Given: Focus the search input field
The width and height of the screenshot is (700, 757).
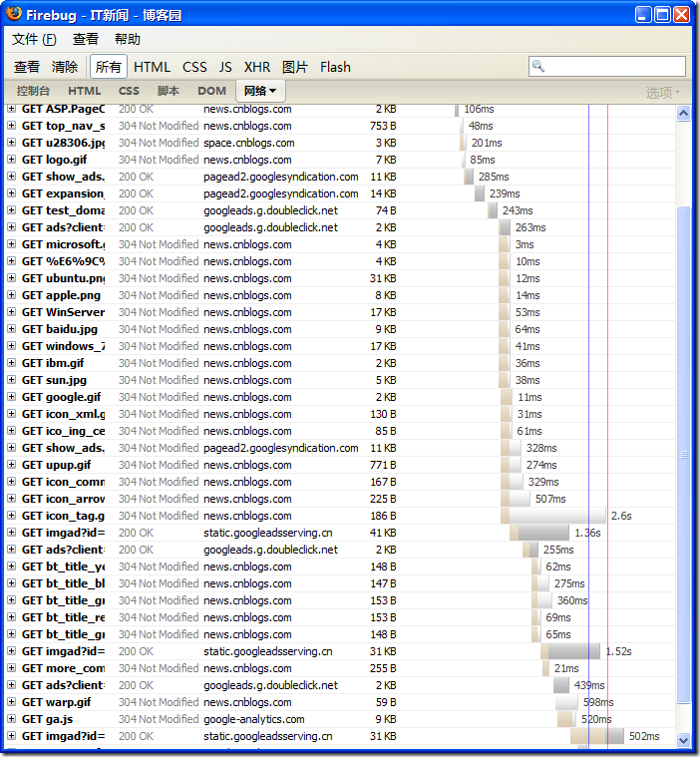Looking at the screenshot, I should click(x=607, y=66).
